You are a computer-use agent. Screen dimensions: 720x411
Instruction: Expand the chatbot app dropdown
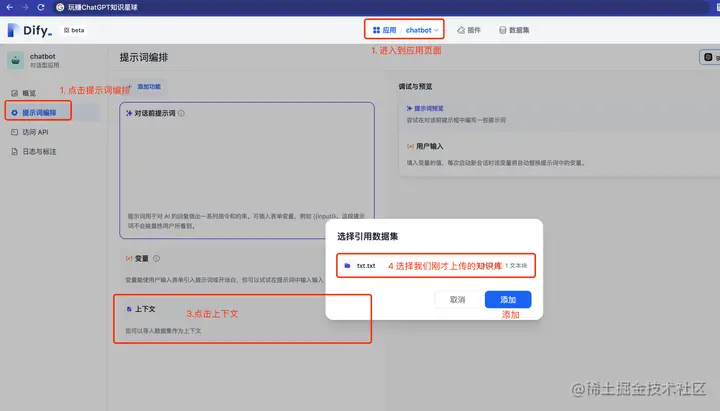(x=422, y=30)
